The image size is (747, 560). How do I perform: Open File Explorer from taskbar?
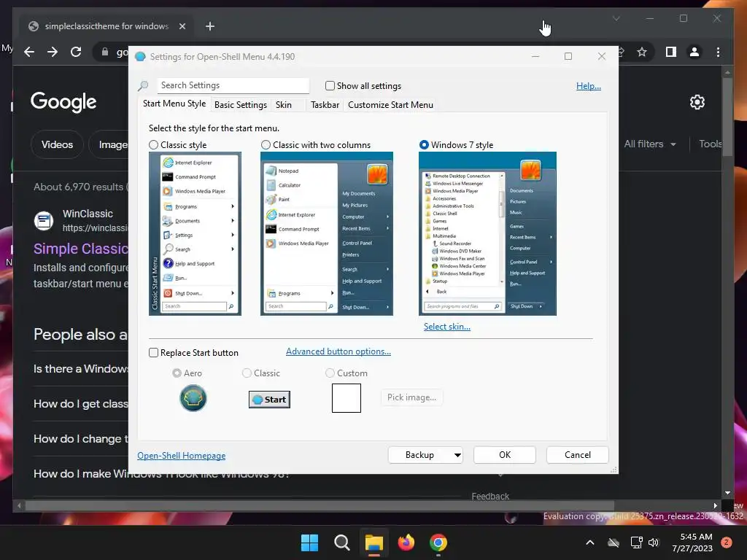(374, 542)
